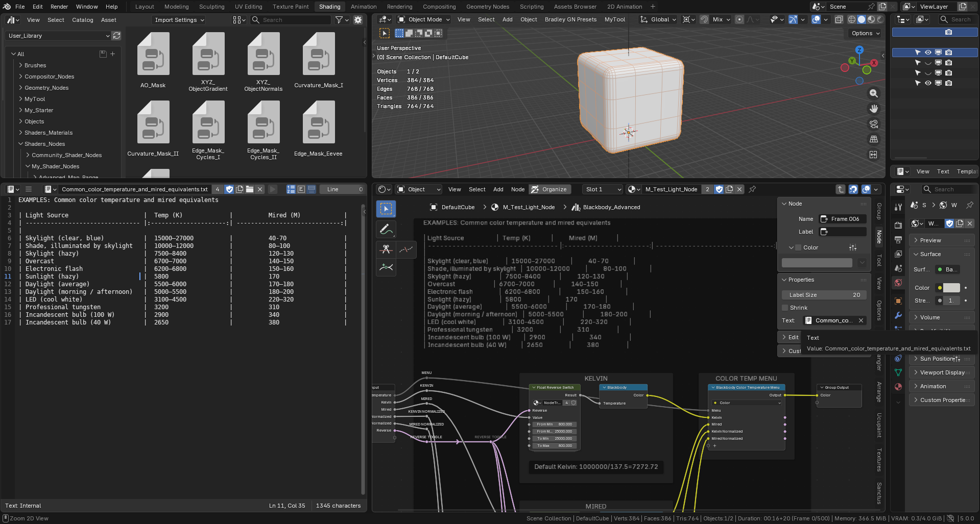Open the Slot 1 dropdown in node editor
The height and width of the screenshot is (524, 980).
(603, 189)
